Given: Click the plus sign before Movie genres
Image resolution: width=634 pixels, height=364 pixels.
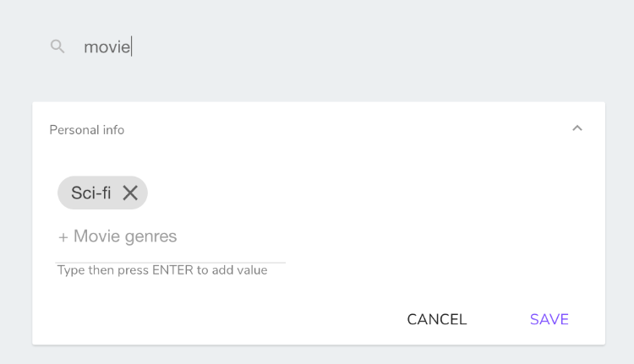Looking at the screenshot, I should click(63, 237).
